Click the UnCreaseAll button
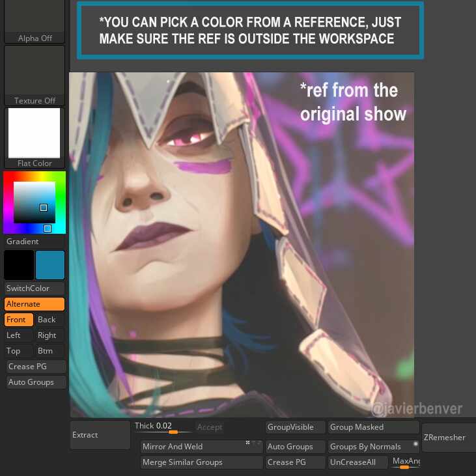This screenshot has width=476, height=476. pyautogui.click(x=358, y=462)
